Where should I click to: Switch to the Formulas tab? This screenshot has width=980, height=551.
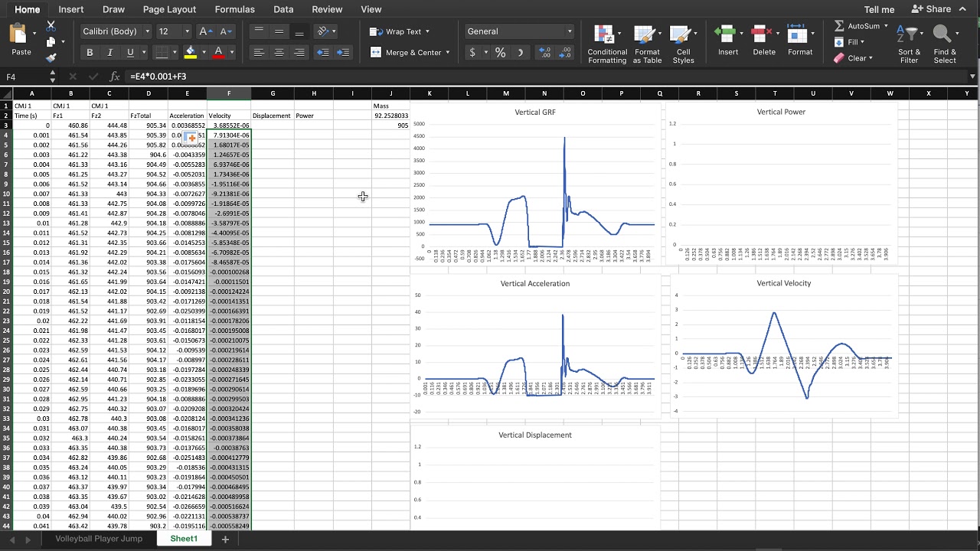click(x=234, y=9)
